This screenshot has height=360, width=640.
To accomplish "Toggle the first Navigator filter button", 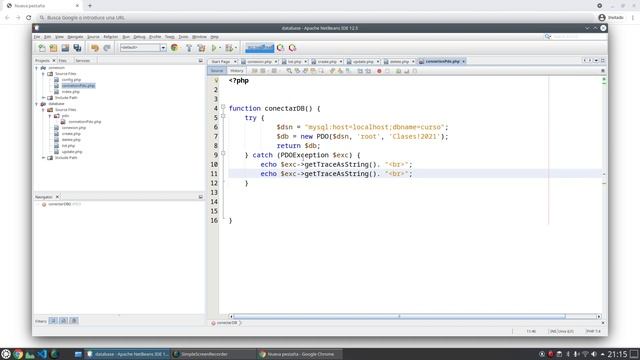I will [53, 321].
